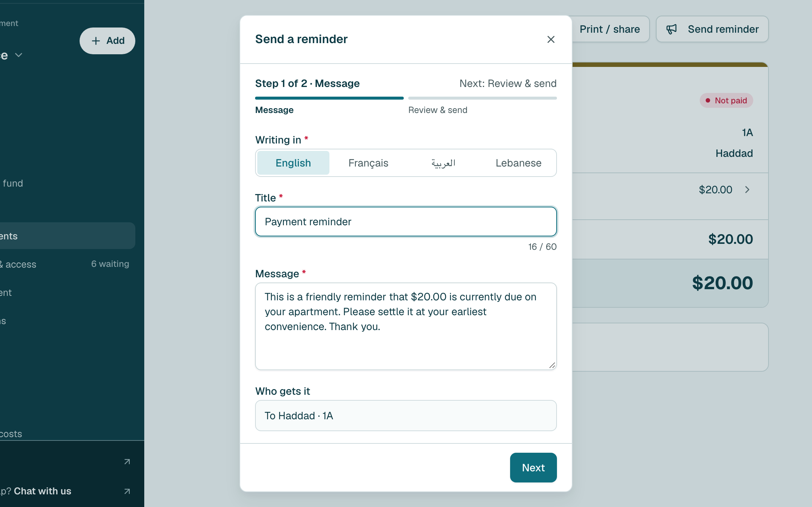Click the 1A apartment label on invoice
Viewport: 812px width, 507px height.
747,132
